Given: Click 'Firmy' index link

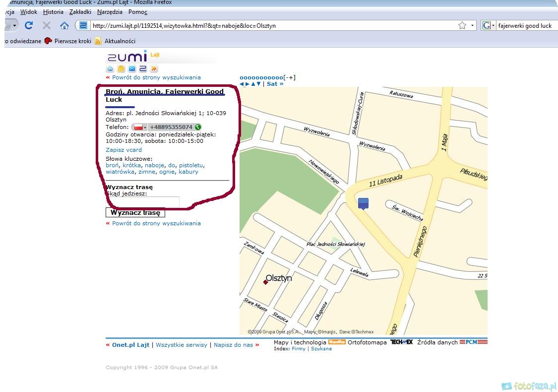Looking at the screenshot, I should [x=299, y=348].
